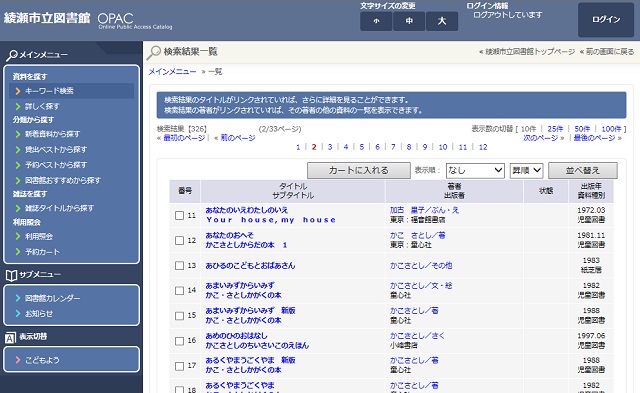The height and width of the screenshot is (393, 640).
Task: Open the 表示順 sort field dropdown showing なし
Action: [475, 171]
